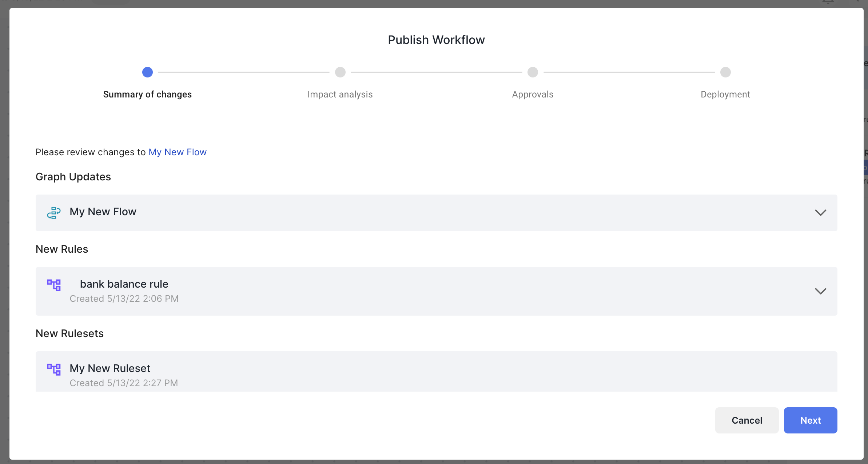Click the My New Flow row title
The image size is (868, 464).
(x=103, y=212)
